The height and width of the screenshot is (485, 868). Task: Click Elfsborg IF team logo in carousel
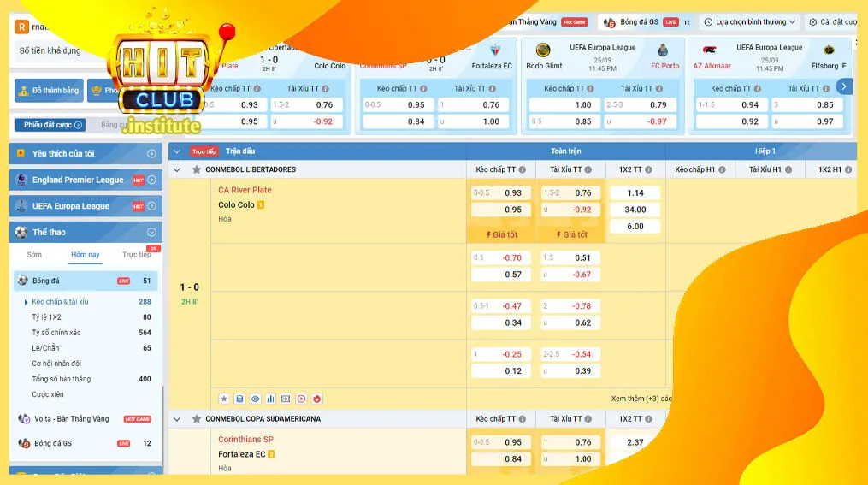pyautogui.click(x=829, y=50)
